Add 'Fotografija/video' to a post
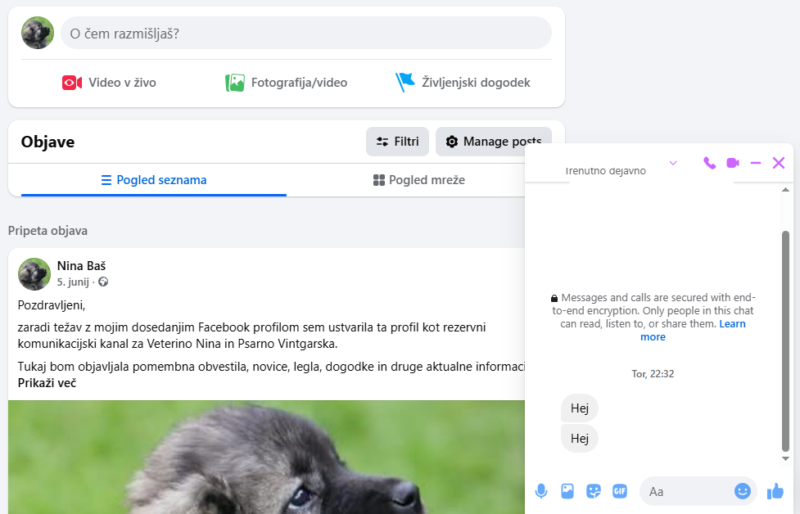The width and height of the screenshot is (800, 514). 286,82
